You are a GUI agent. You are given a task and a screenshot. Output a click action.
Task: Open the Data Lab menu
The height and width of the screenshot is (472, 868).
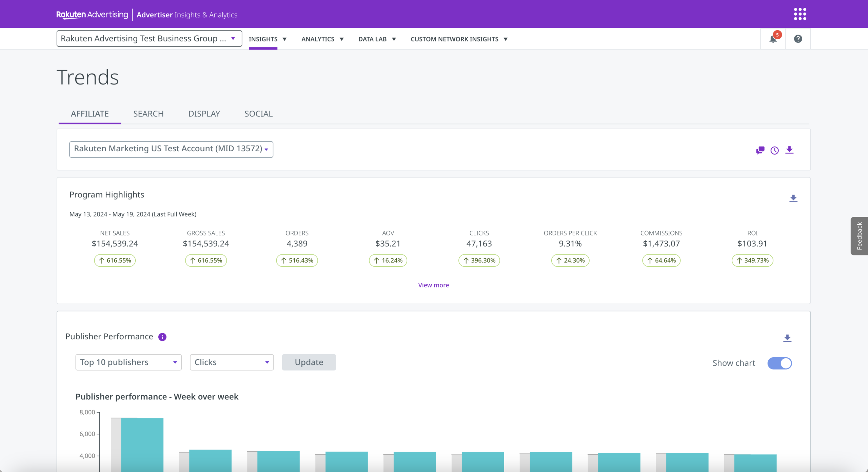(377, 39)
